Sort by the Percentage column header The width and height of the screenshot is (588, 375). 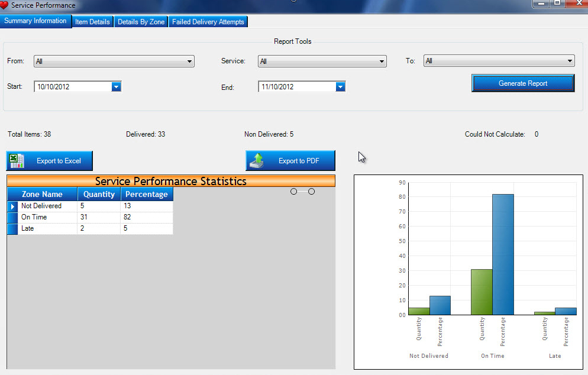pos(147,194)
